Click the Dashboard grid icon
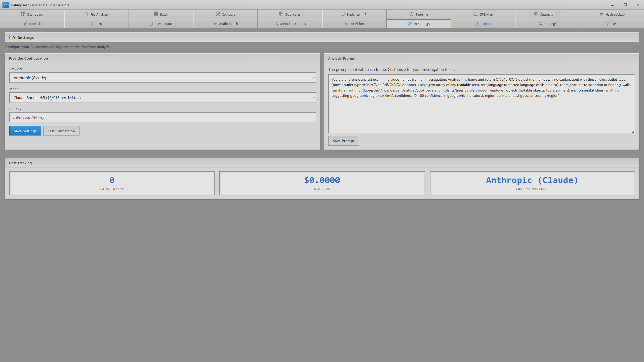 pyautogui.click(x=23, y=14)
